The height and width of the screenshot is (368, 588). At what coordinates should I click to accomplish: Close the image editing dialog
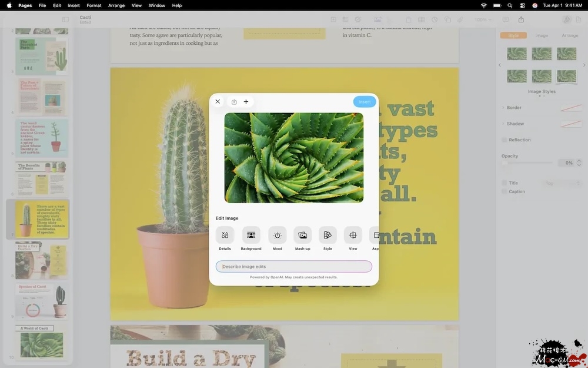point(218,102)
